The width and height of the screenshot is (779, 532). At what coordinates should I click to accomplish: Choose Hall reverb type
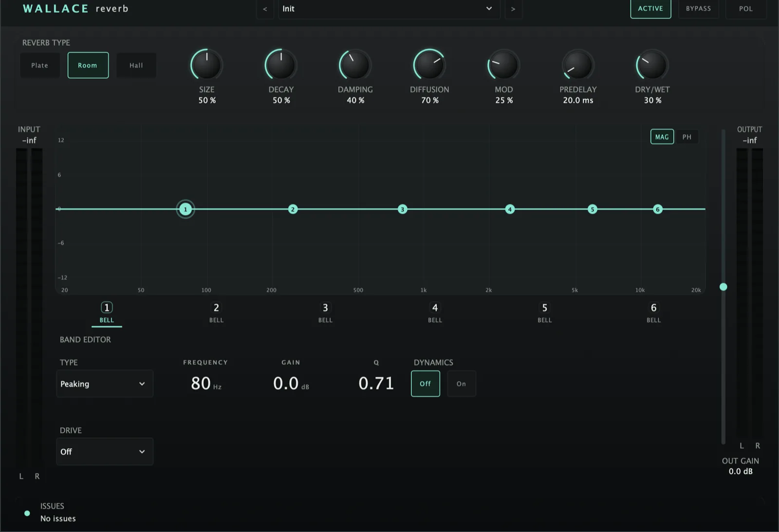(136, 65)
